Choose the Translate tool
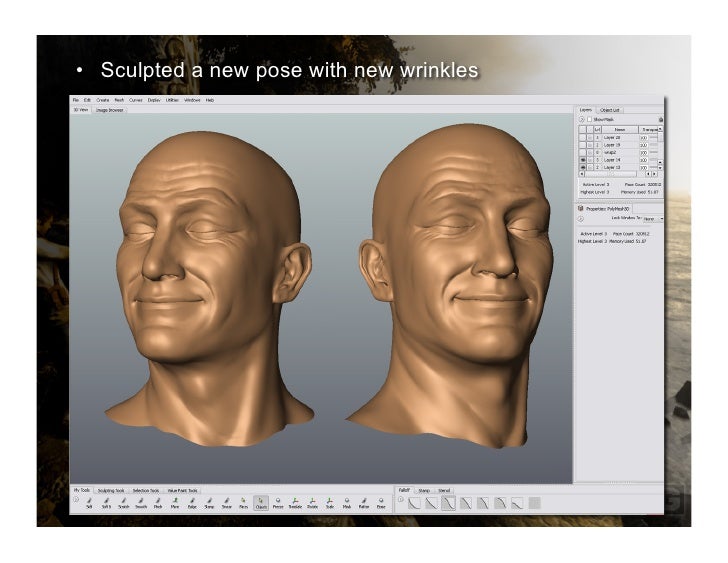The image size is (728, 563). [x=295, y=503]
